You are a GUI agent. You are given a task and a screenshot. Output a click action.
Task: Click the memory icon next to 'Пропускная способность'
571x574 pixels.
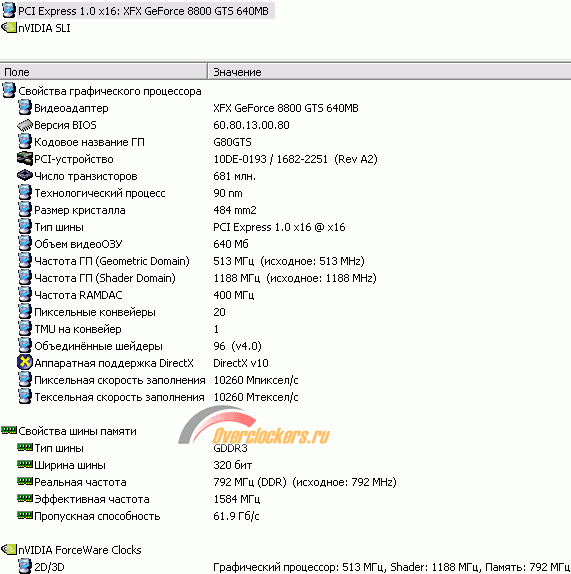25,515
